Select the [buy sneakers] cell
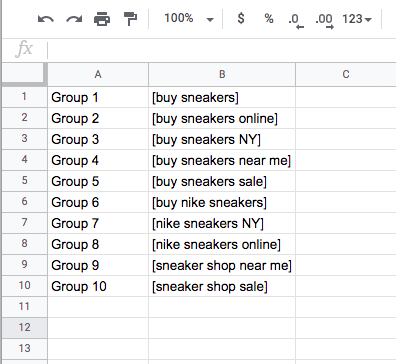The width and height of the screenshot is (396, 364). click(222, 97)
